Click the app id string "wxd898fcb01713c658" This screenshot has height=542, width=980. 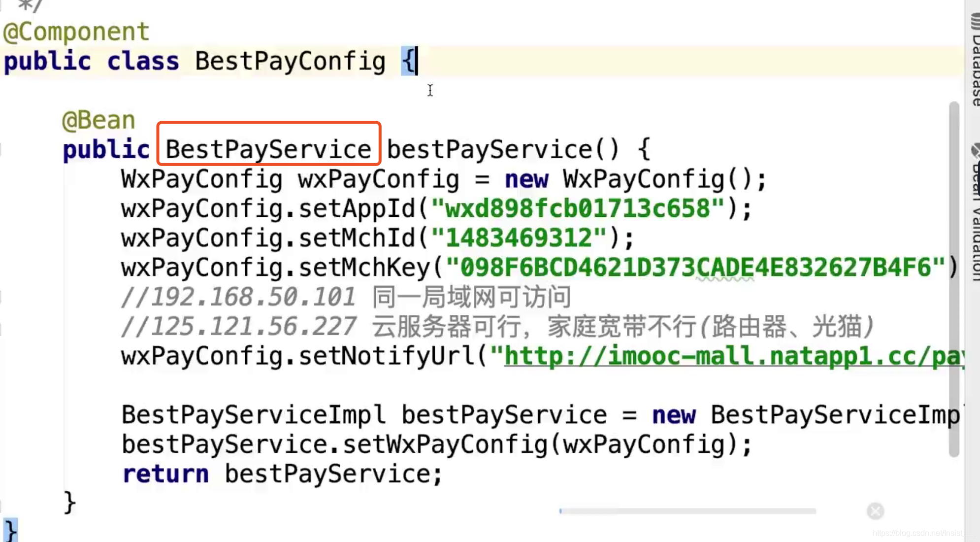coord(578,208)
